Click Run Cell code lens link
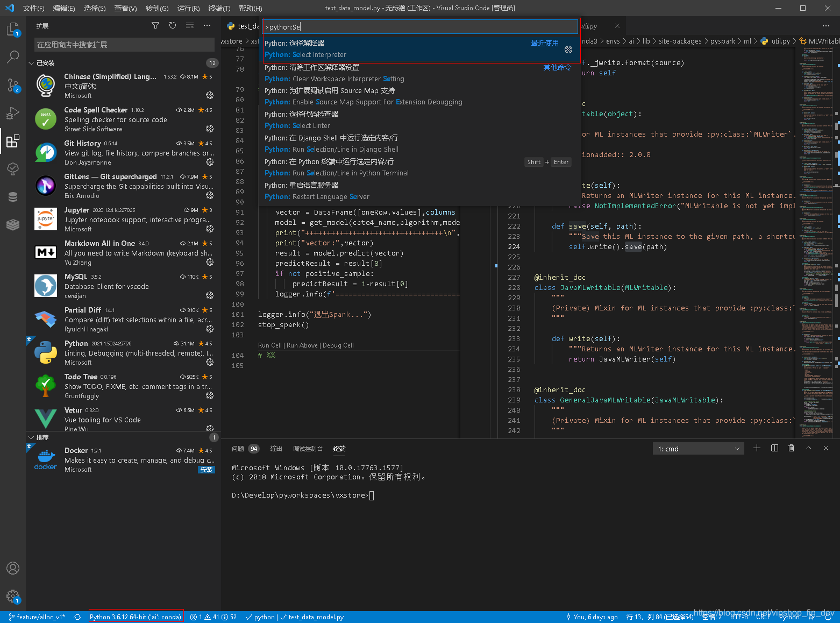840x623 pixels. click(x=269, y=345)
